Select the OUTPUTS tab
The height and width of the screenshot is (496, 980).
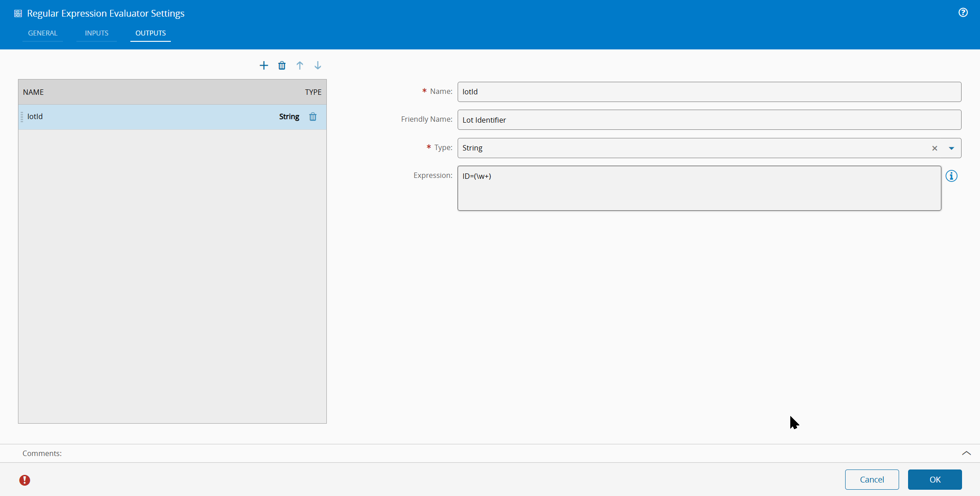point(151,33)
